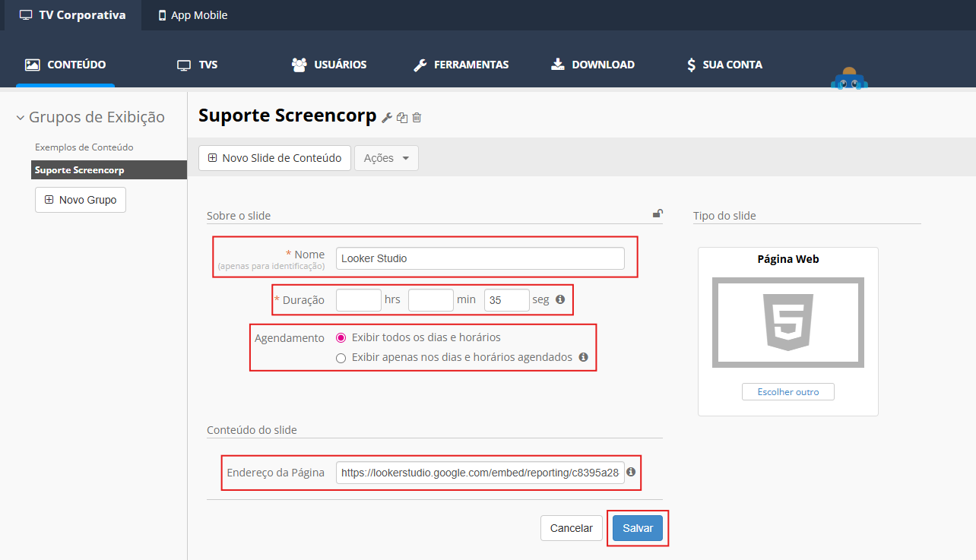Select Exibir apenas nos dias e horários agendados
The height and width of the screenshot is (560, 976).
[341, 357]
